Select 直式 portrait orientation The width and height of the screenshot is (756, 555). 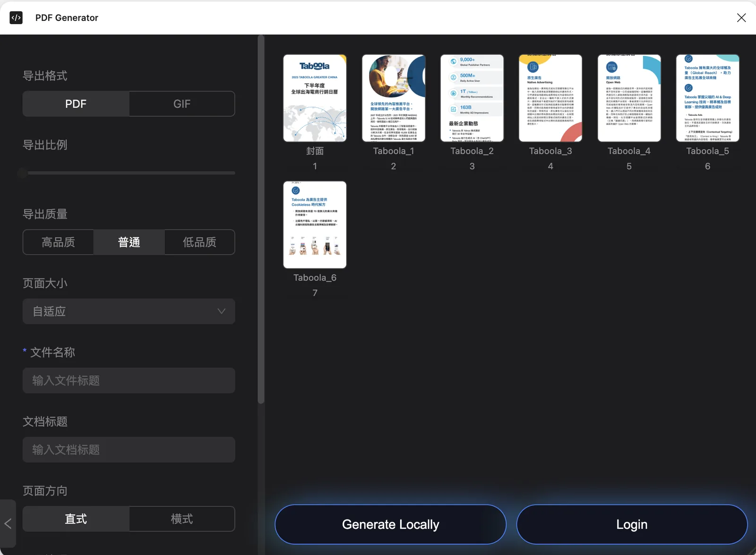click(x=76, y=519)
